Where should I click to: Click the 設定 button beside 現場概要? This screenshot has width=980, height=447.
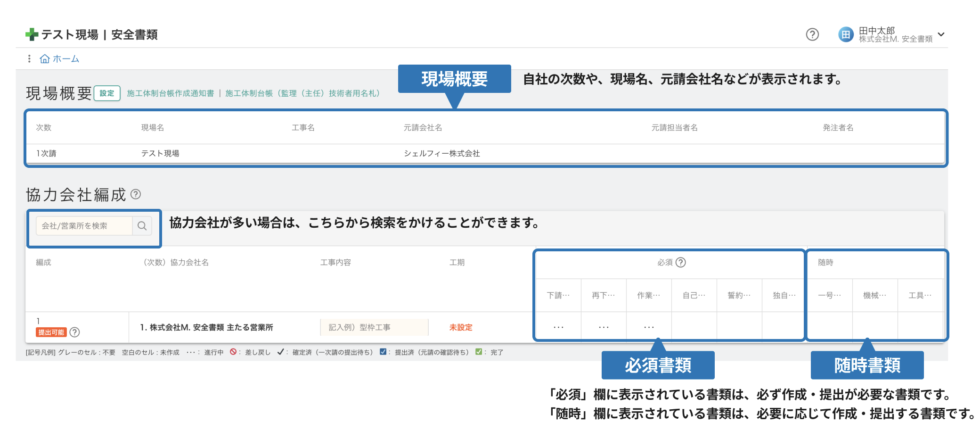(x=107, y=93)
